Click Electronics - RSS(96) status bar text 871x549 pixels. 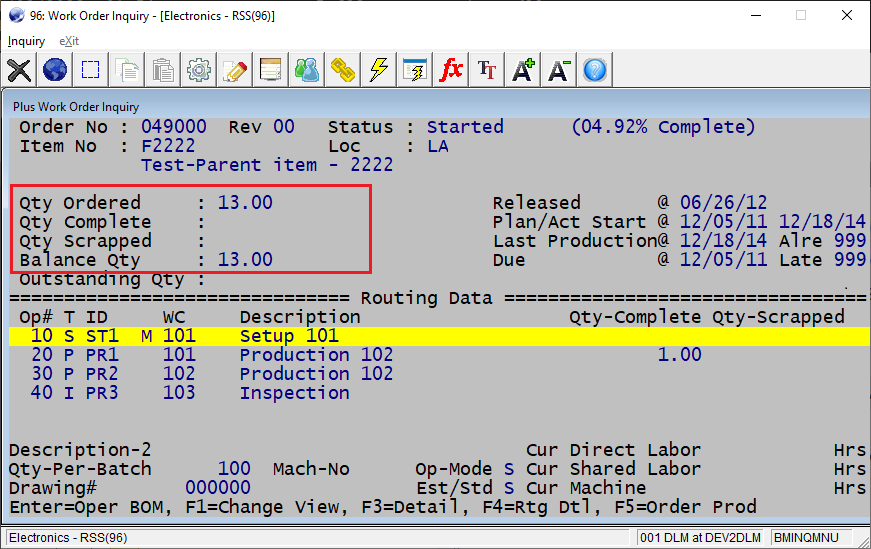click(x=68, y=537)
